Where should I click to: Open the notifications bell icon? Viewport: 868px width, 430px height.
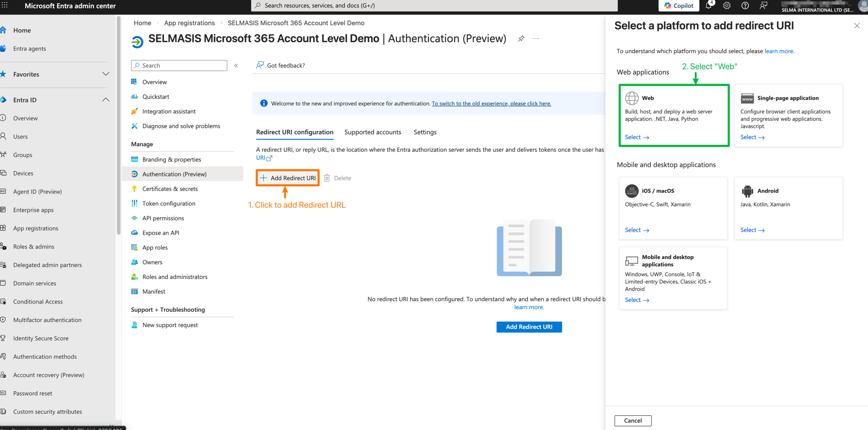(x=709, y=6)
